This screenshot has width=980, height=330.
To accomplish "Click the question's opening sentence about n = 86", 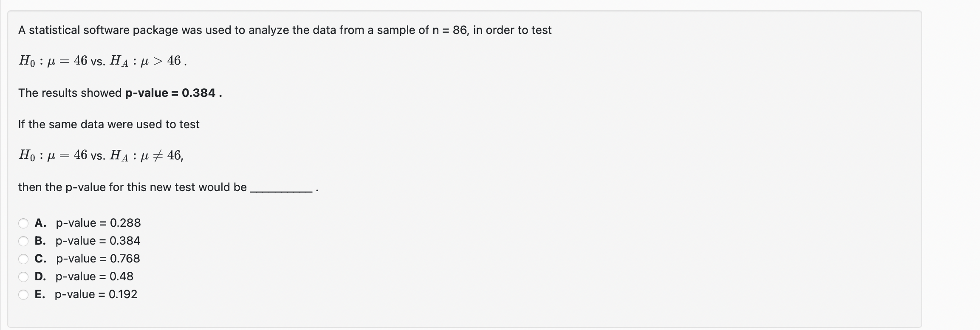I will pyautogui.click(x=285, y=29).
